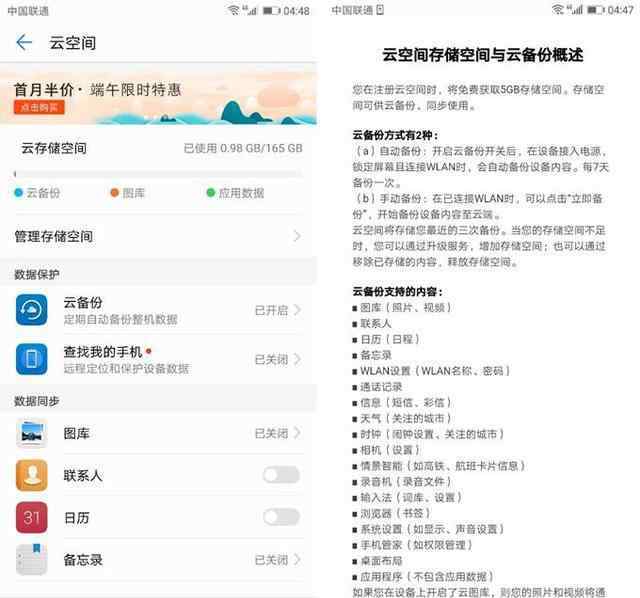Tap the 桌面布局 bullet item

click(377, 560)
